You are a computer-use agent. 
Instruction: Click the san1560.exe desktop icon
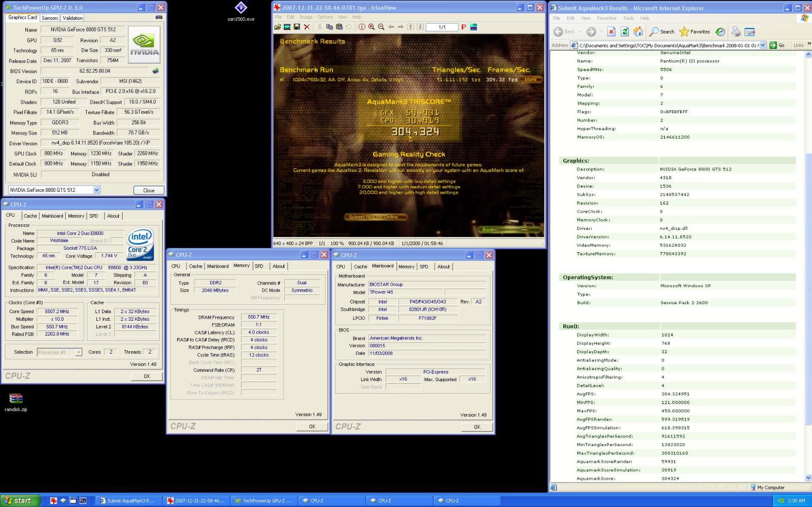(241, 11)
